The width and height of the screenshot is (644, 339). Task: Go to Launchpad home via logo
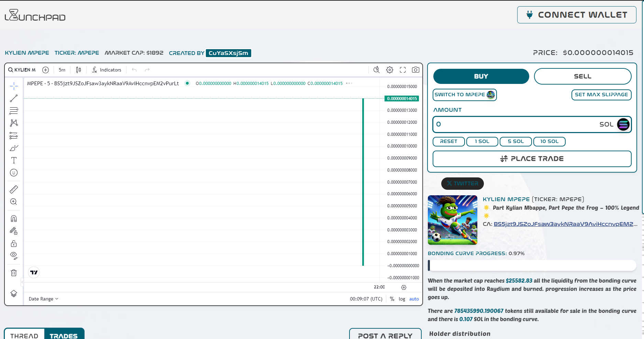[x=35, y=15]
